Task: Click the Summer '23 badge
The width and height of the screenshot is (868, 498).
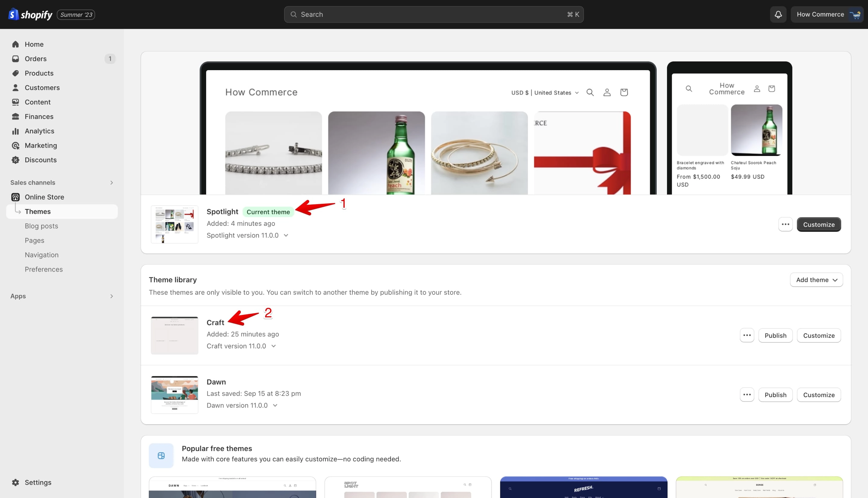Action: (76, 15)
